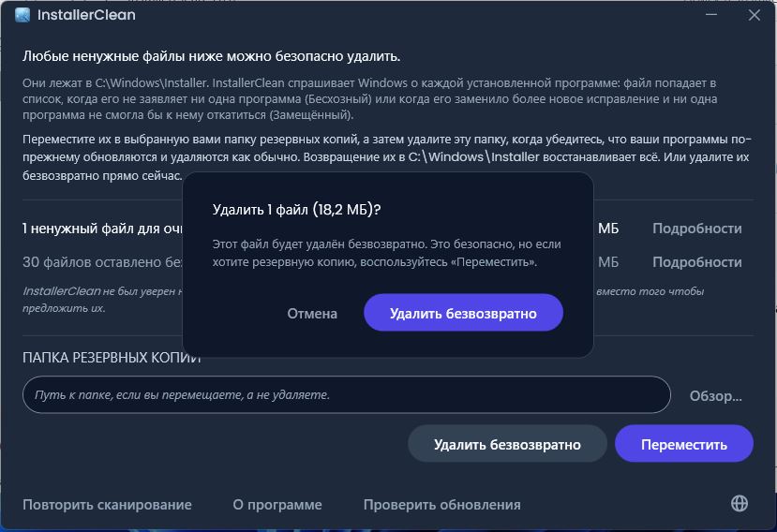Browse for folder with Обзор...

point(715,396)
